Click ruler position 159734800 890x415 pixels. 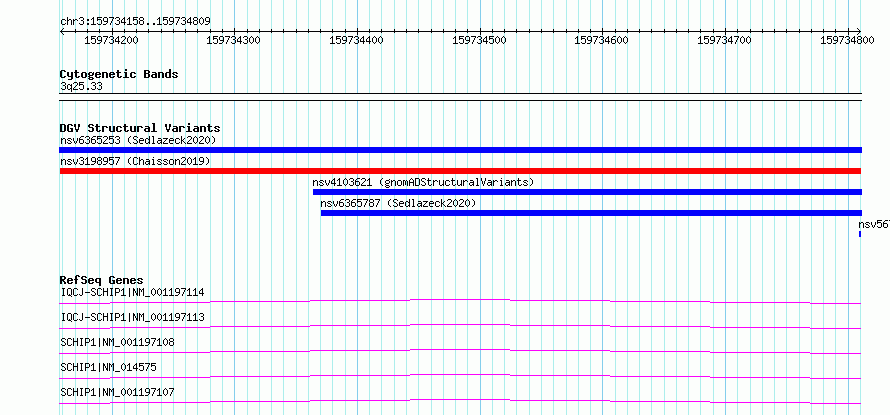pyautogui.click(x=847, y=40)
